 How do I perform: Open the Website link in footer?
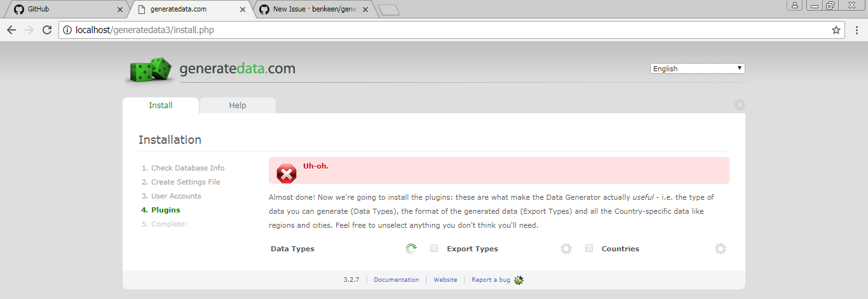(445, 280)
